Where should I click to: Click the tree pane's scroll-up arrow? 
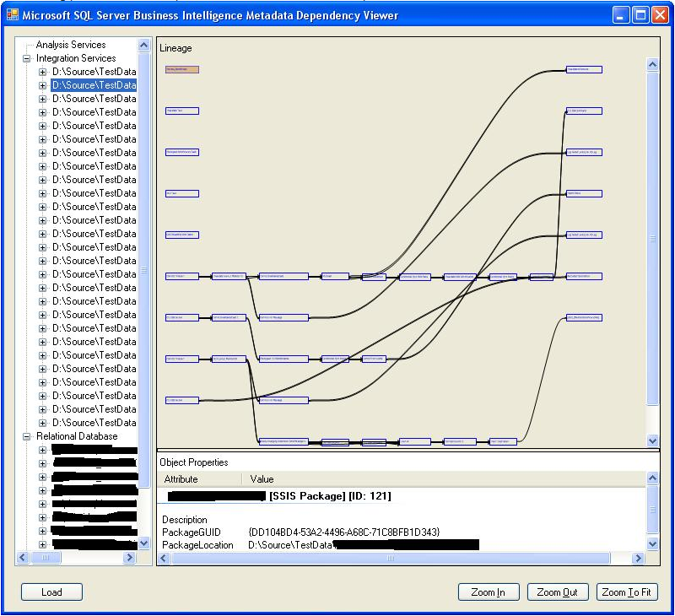(x=144, y=45)
